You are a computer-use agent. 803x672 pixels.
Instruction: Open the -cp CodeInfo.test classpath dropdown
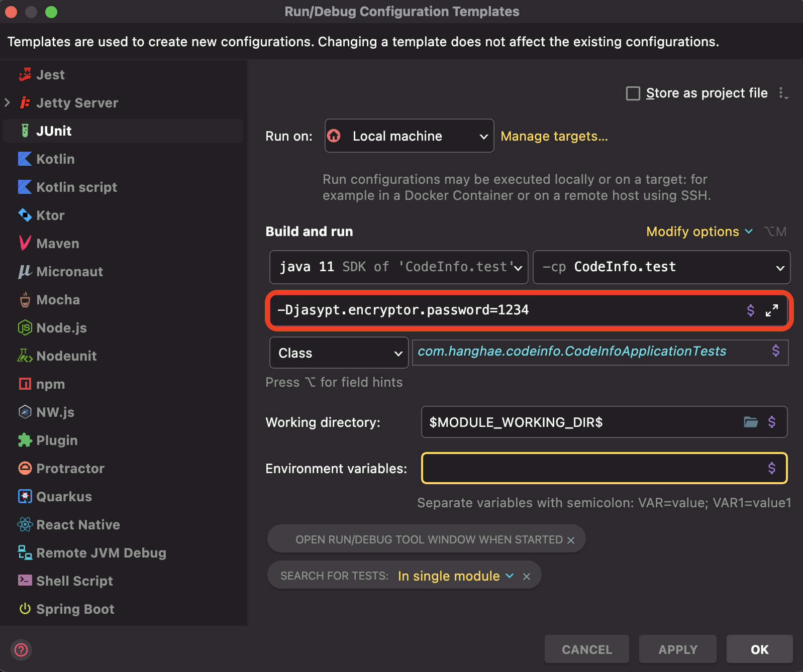[x=661, y=267]
